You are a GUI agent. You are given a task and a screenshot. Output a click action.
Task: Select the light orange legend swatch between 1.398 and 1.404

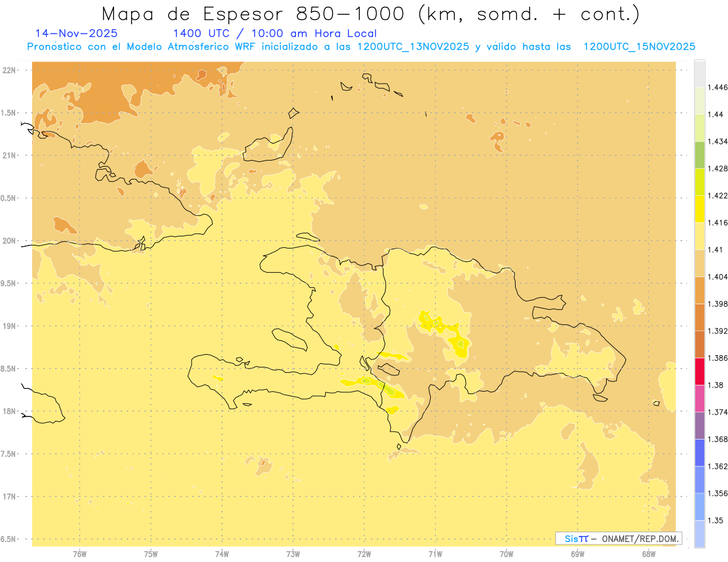click(699, 290)
